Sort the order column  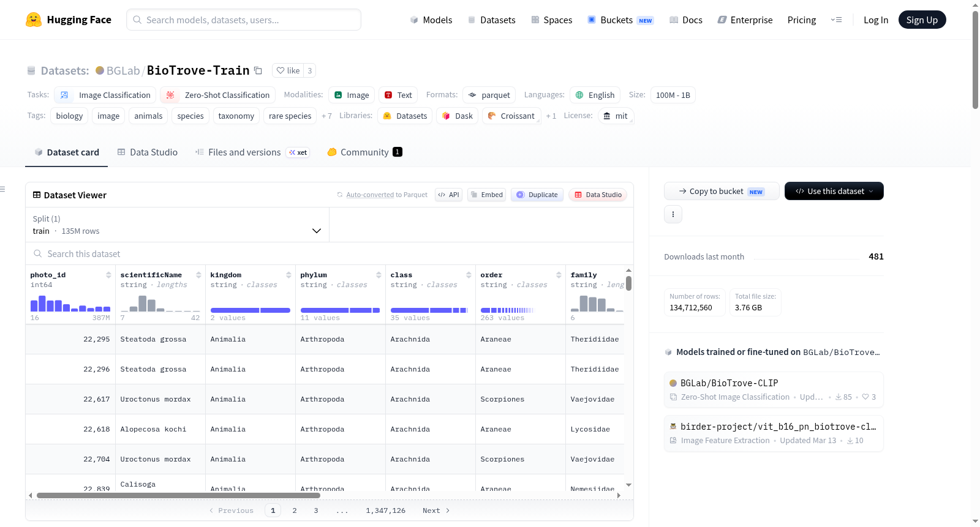point(559,275)
